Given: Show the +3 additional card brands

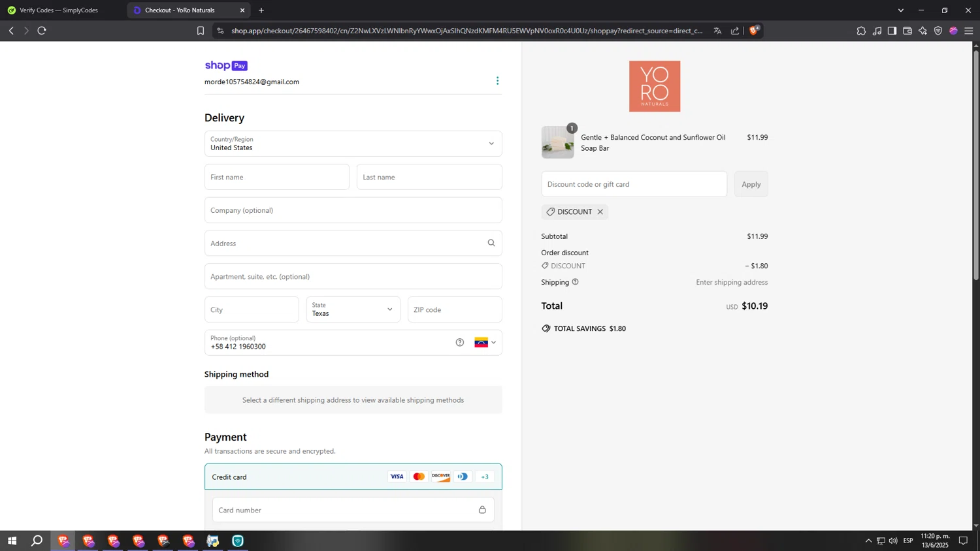Looking at the screenshot, I should [485, 477].
